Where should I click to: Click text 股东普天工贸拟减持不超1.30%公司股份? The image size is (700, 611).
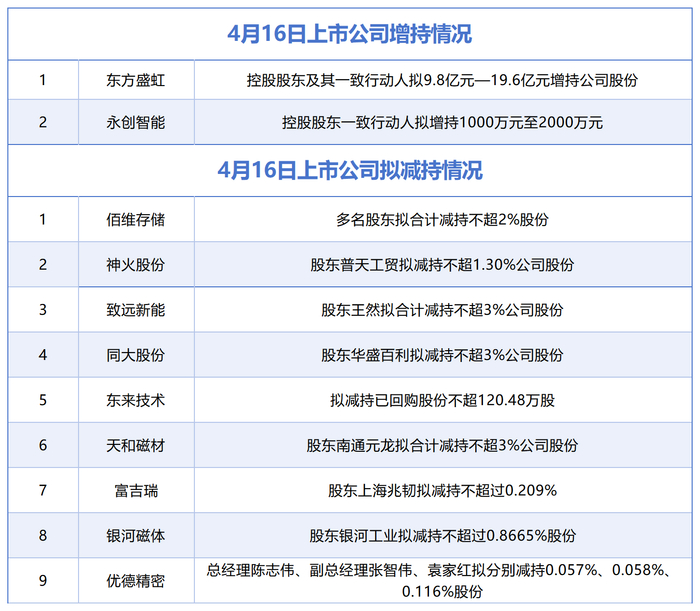point(442,265)
